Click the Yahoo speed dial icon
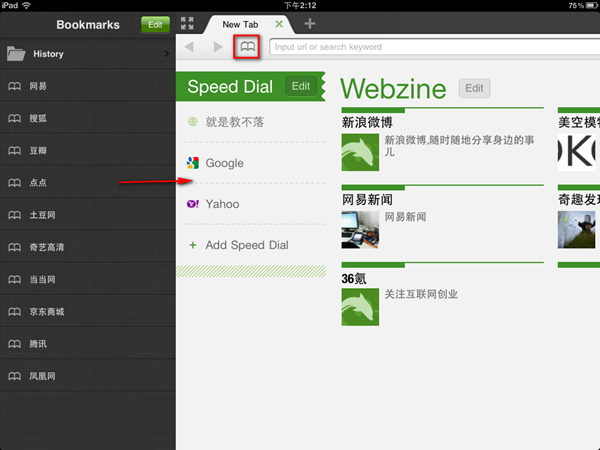 (x=192, y=204)
